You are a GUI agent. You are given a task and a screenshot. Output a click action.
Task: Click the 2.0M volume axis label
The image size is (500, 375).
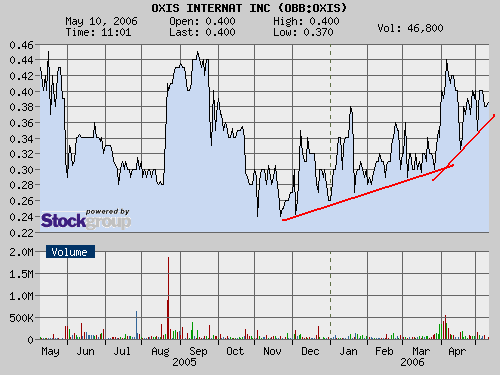tap(22, 252)
